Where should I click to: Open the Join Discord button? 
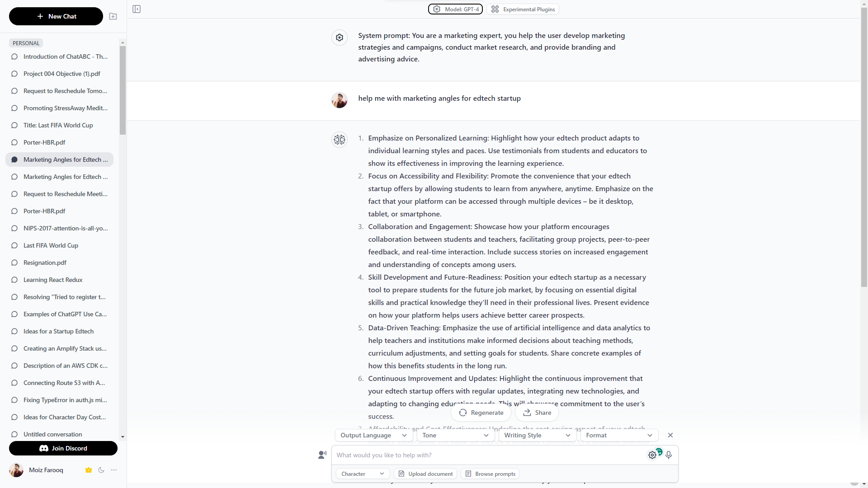pyautogui.click(x=62, y=448)
